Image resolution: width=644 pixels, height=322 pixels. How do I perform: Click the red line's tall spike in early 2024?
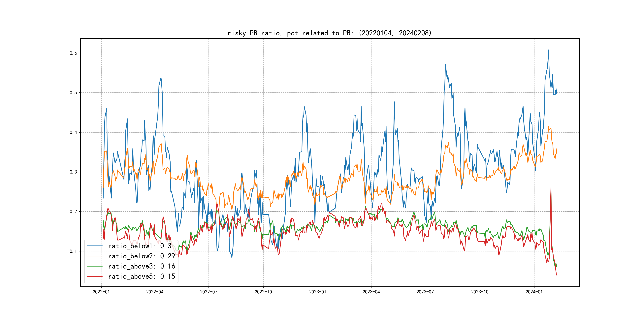pos(551,188)
